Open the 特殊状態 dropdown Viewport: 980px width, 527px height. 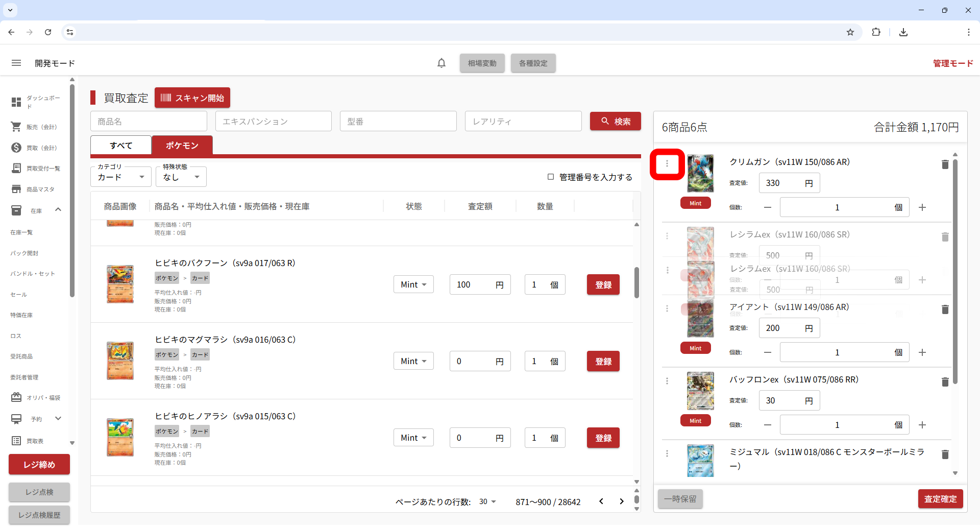181,177
